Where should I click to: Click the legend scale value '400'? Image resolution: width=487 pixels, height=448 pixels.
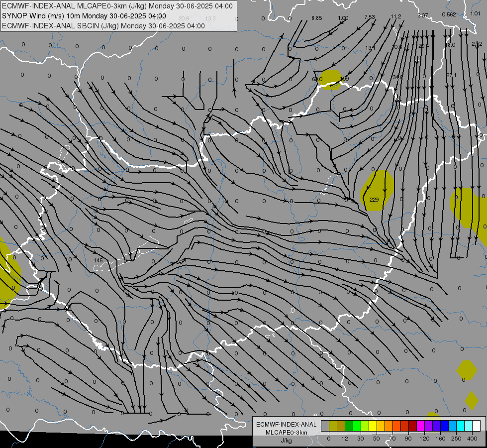[472, 439]
